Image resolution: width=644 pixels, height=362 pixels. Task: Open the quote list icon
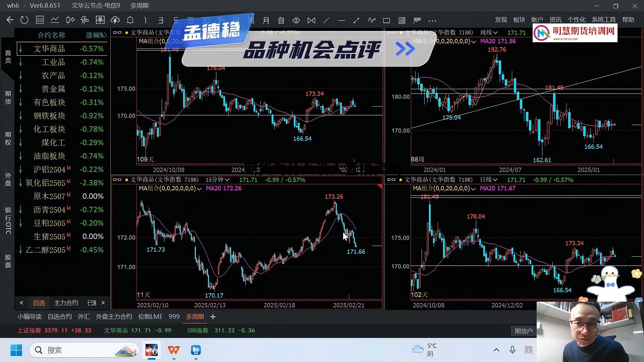pyautogui.click(x=40, y=20)
